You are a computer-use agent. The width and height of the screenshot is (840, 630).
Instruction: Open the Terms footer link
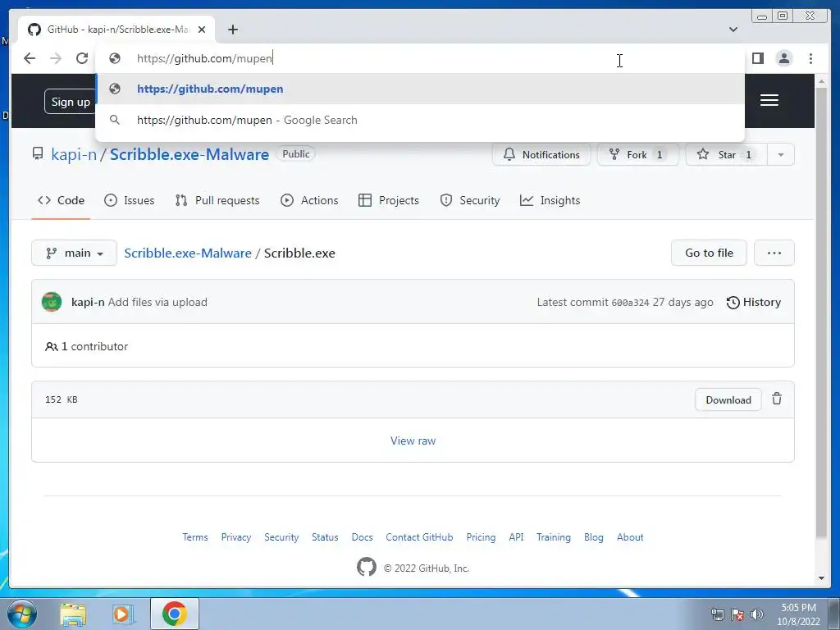[195, 537]
